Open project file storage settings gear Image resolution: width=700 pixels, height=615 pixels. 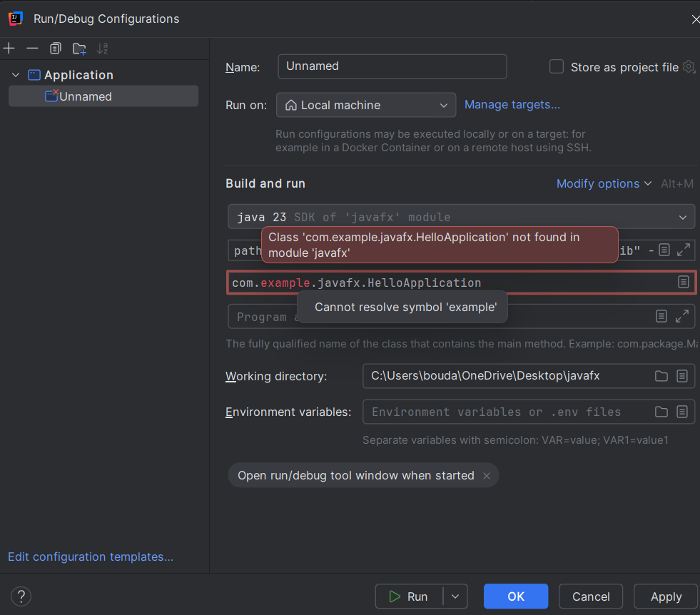689,66
